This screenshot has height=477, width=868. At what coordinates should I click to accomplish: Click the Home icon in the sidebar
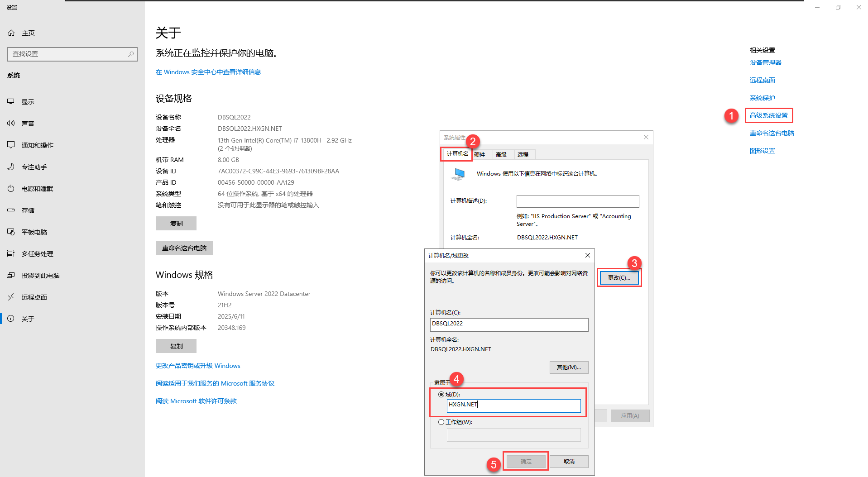pyautogui.click(x=11, y=33)
